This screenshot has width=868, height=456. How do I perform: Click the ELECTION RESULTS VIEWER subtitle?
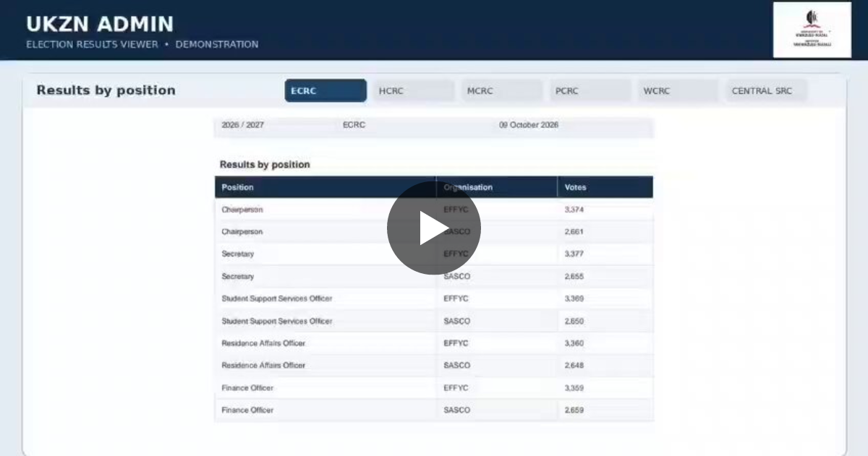92,44
